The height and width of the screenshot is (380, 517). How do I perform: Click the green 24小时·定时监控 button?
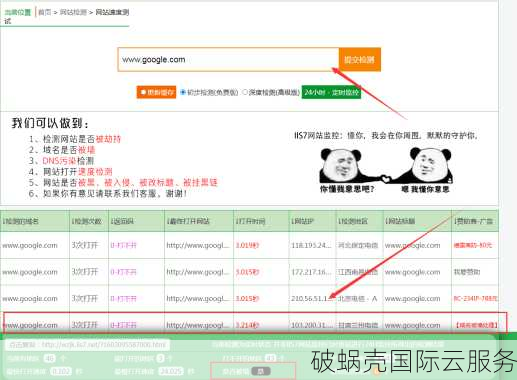[x=331, y=92]
